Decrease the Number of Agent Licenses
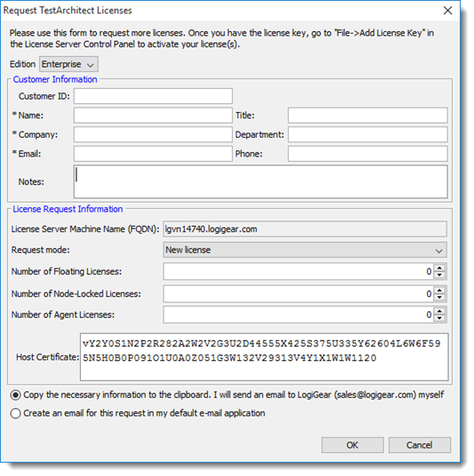Viewport: 474px width, 476px height. (x=439, y=319)
